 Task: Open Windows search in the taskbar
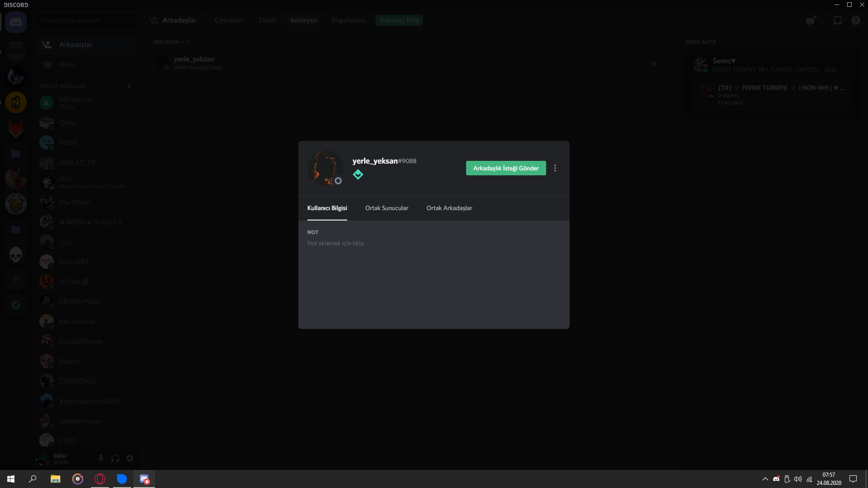pos(33,479)
